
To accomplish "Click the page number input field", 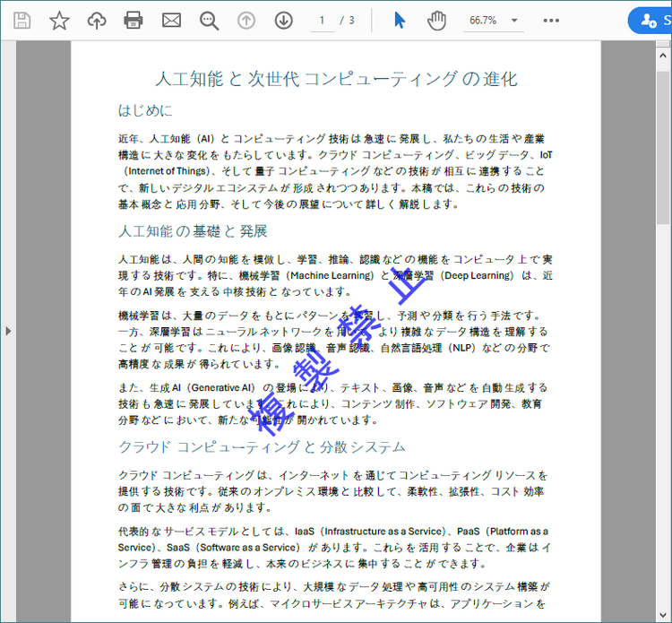I will coord(323,21).
